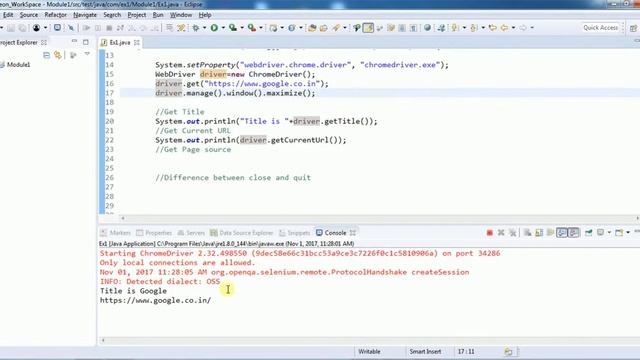Toggle Scroll Lock in Console toolbar

(539, 233)
